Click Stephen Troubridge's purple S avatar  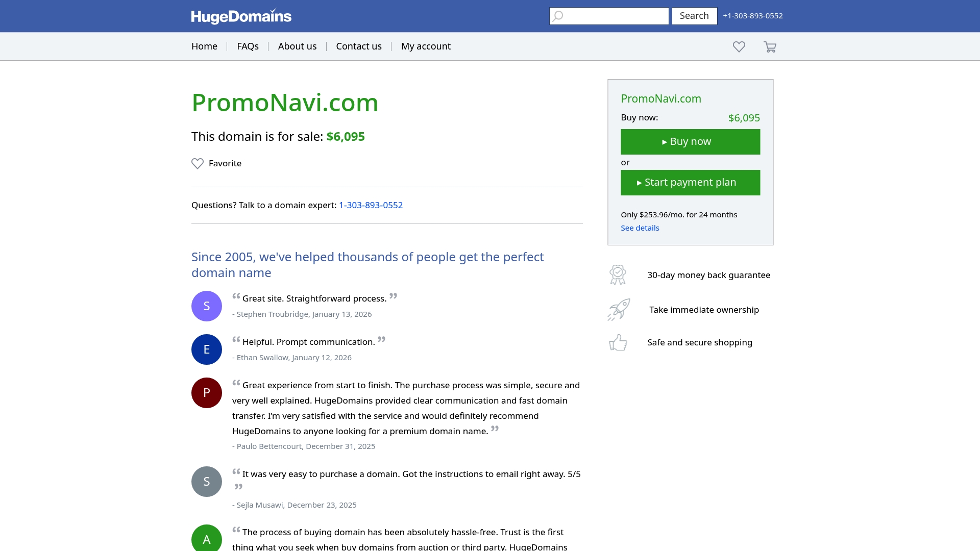(206, 306)
